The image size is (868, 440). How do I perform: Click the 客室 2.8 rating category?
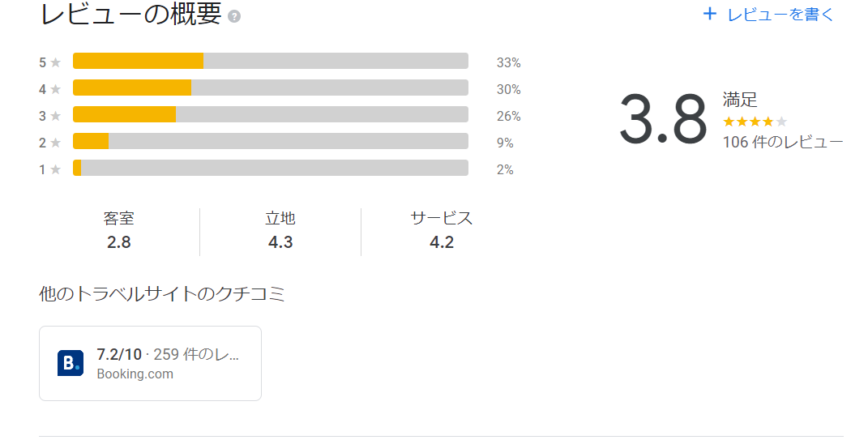(x=119, y=230)
